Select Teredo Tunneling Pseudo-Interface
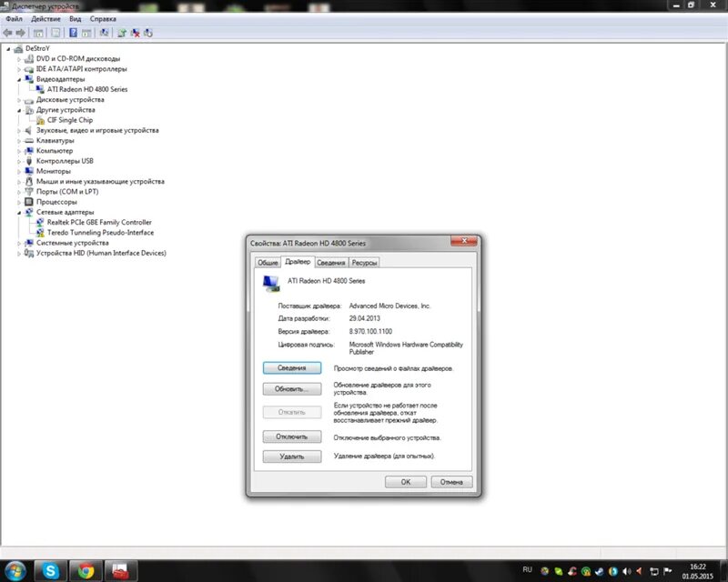This screenshot has height=582, width=728. (x=100, y=233)
